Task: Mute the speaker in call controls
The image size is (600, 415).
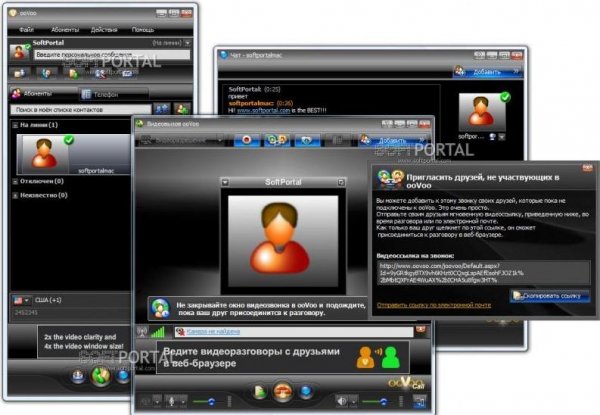Action: click(341, 401)
